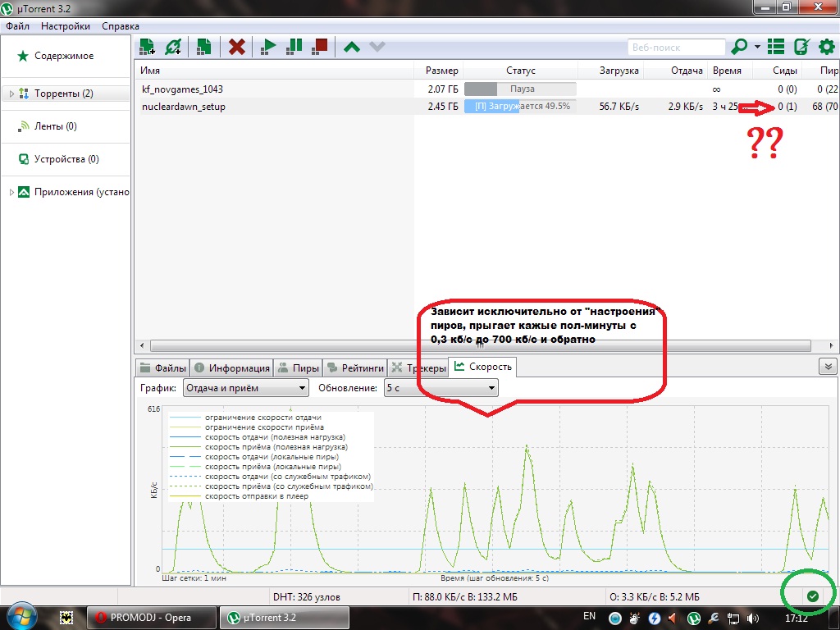Expand the Торренты tree node
Viewport: 840px width, 630px height.
tap(11, 94)
